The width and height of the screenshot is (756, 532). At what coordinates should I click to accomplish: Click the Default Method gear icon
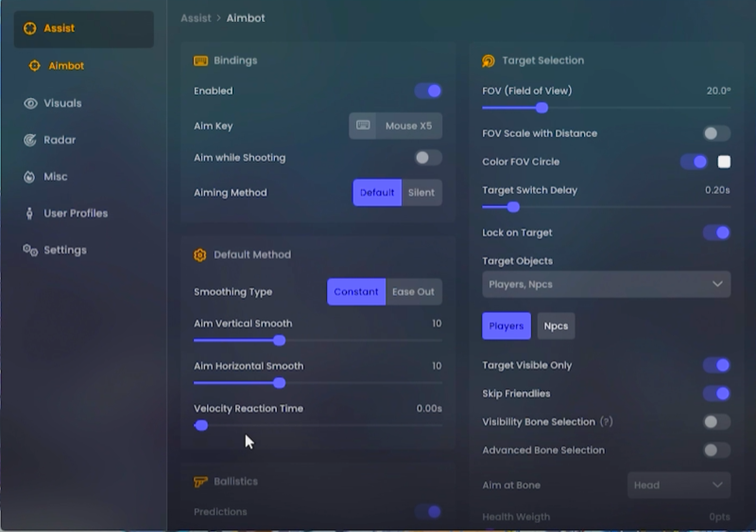(200, 255)
